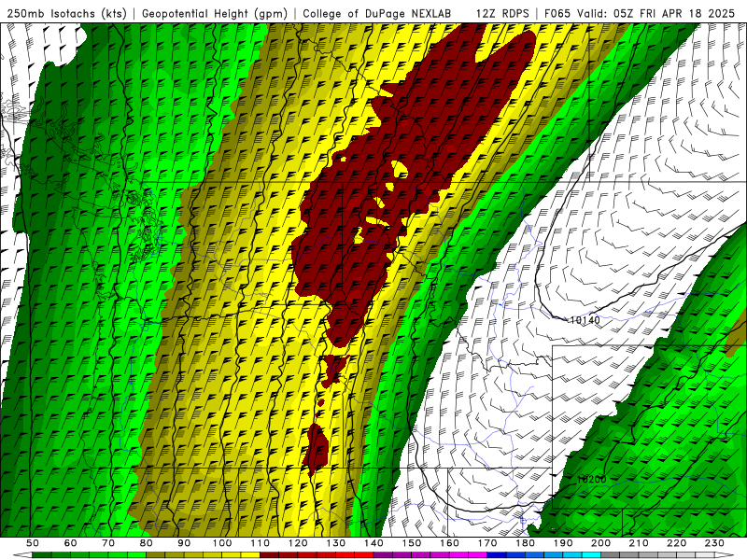The image size is (747, 560).
Task: Click the 'College of DuPage NEXLAB' label
Action: click(x=377, y=13)
